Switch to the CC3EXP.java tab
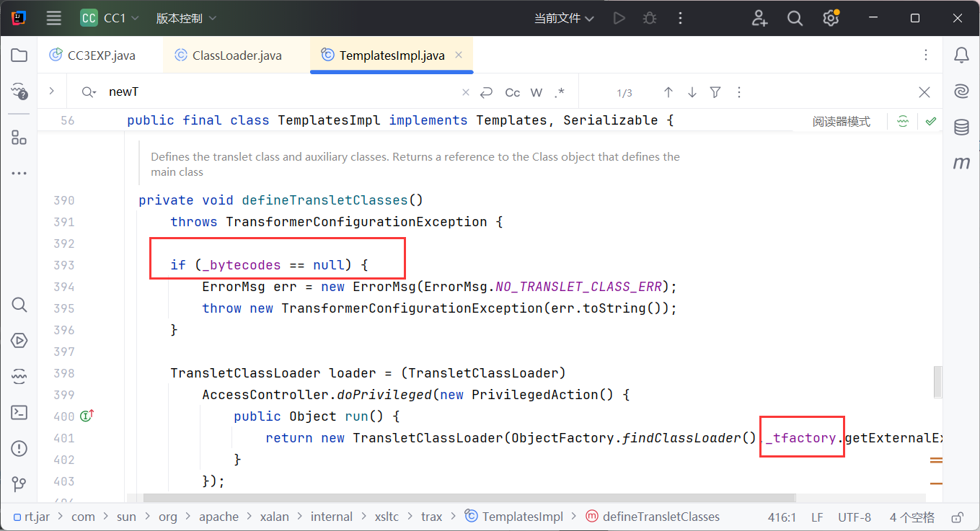 pyautogui.click(x=101, y=55)
